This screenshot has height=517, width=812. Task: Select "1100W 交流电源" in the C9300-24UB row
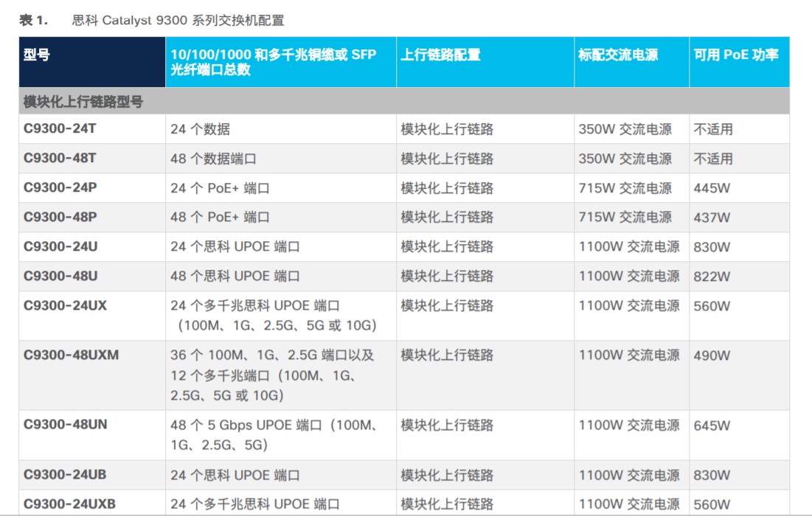click(629, 475)
